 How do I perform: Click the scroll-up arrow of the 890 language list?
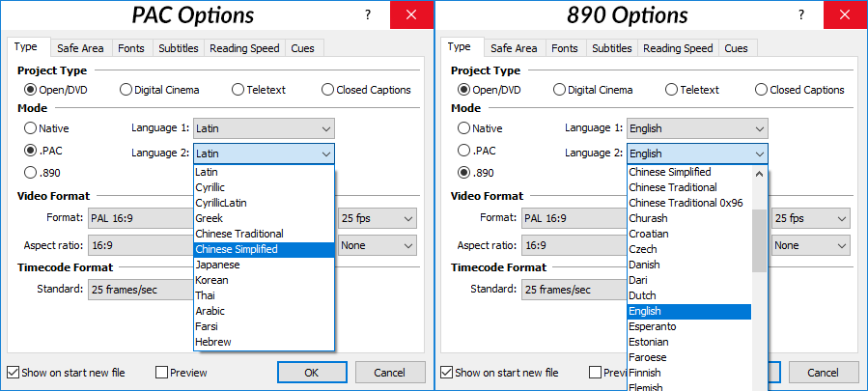760,174
